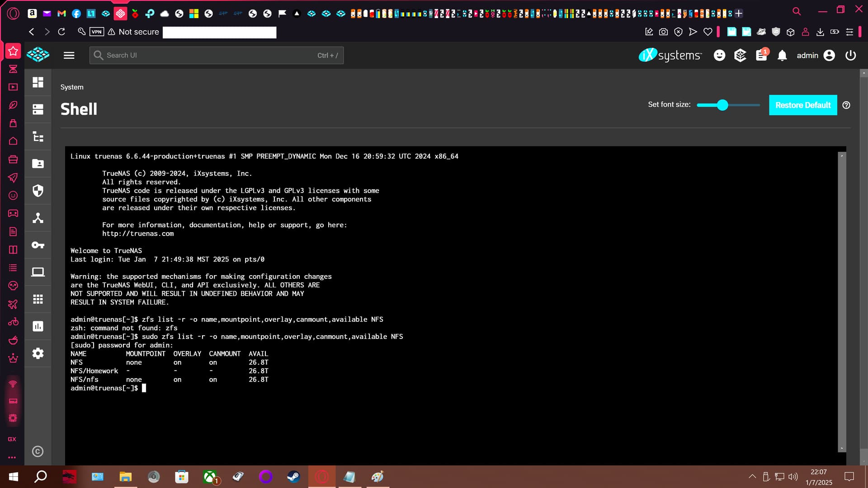Go to Storage in TrueNAS sidebar
The width and height of the screenshot is (868, 488).
tap(38, 109)
